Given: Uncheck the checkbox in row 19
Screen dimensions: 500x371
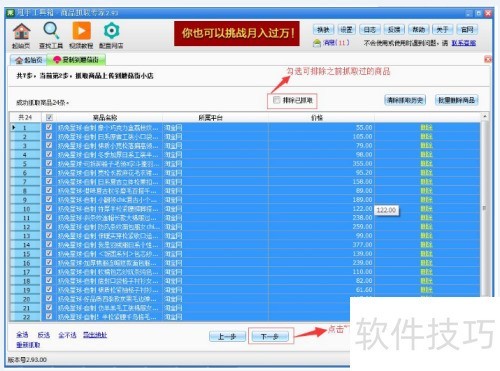Looking at the screenshot, I should tap(49, 289).
